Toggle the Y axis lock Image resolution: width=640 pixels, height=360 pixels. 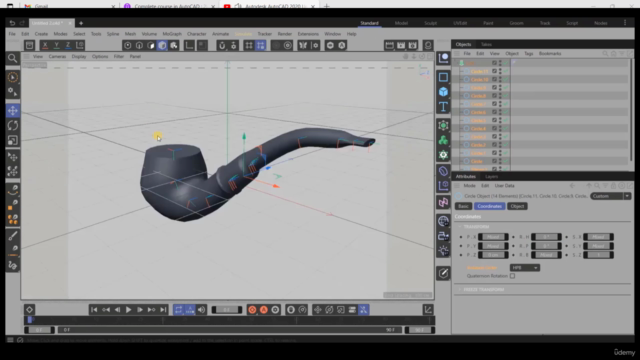pos(56,45)
